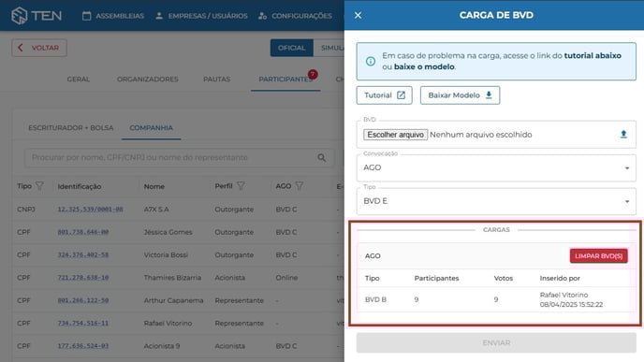This screenshot has height=362, width=644.
Task: Select the Thamires Bizarria Online cell
Action: (x=286, y=278)
